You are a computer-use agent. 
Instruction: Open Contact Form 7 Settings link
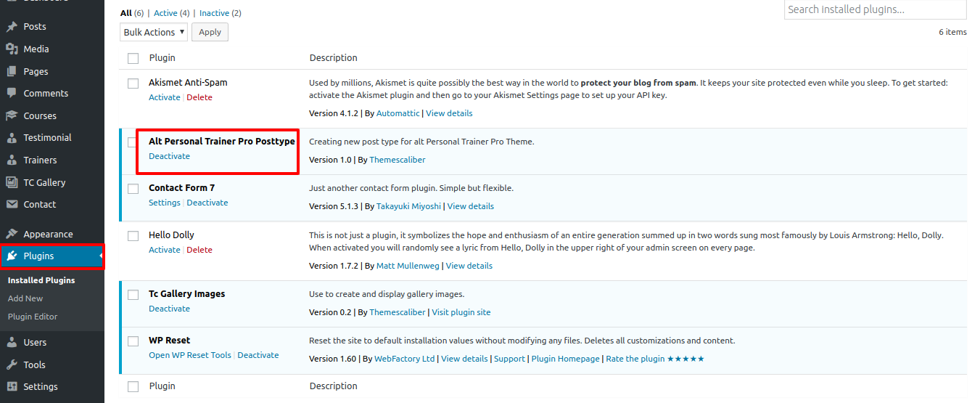165,203
